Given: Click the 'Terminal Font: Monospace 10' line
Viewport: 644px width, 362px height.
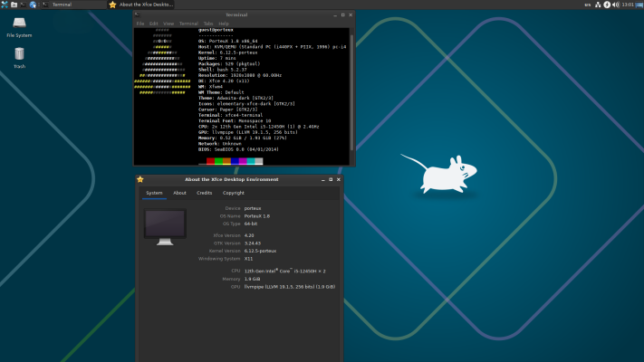Looking at the screenshot, I should (235, 121).
